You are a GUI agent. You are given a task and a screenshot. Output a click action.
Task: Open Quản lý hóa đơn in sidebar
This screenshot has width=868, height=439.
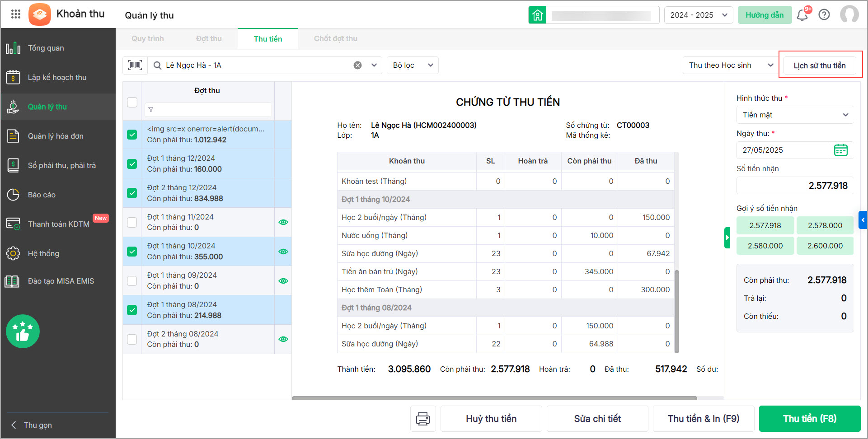pyautogui.click(x=58, y=136)
